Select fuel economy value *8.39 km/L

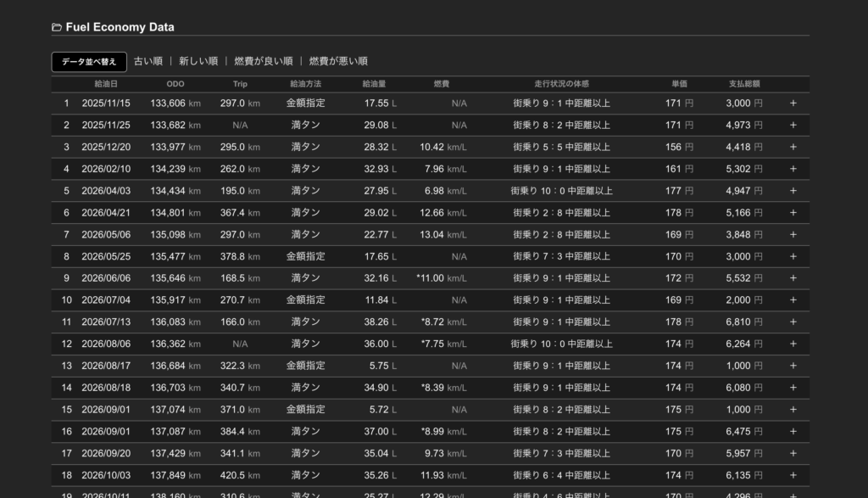point(444,388)
